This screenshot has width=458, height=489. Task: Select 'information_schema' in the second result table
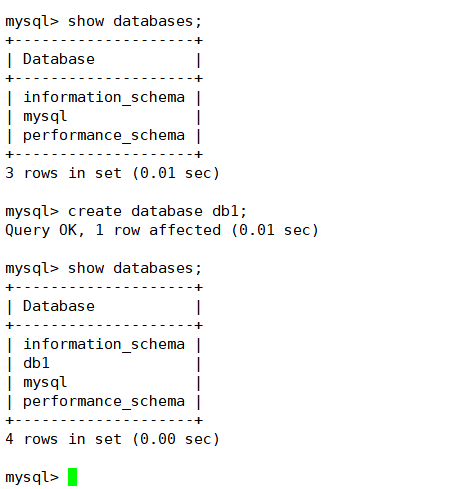tap(104, 345)
